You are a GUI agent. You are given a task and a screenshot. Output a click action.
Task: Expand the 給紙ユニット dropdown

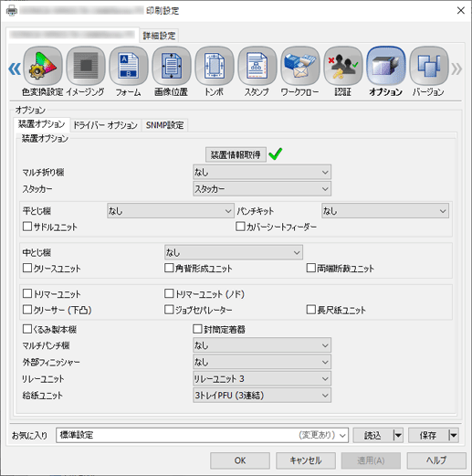tap(262, 396)
